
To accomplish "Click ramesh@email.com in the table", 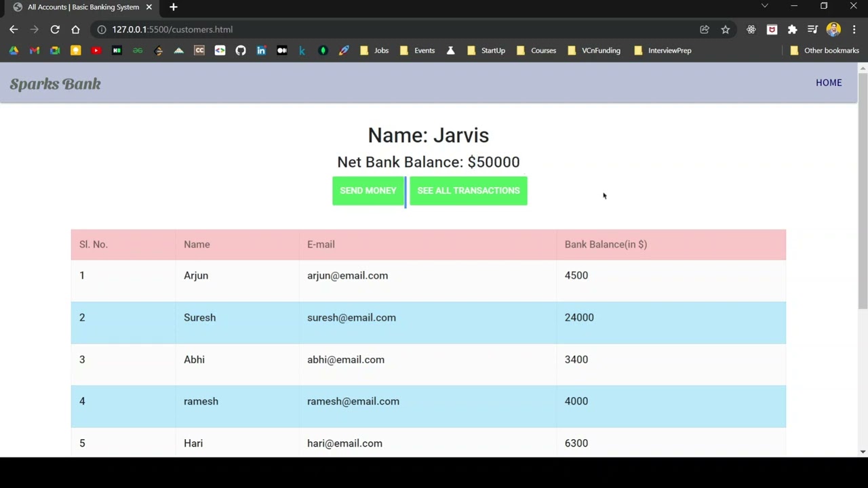I will point(353,401).
